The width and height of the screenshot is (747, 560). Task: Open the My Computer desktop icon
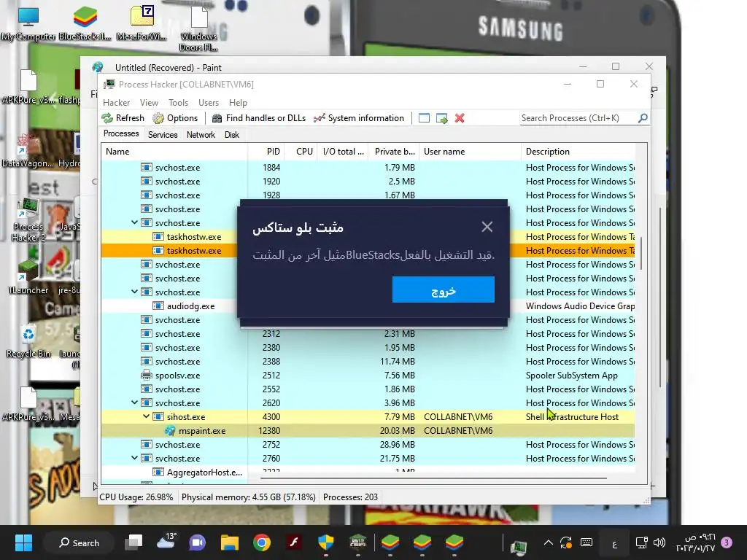28,22
